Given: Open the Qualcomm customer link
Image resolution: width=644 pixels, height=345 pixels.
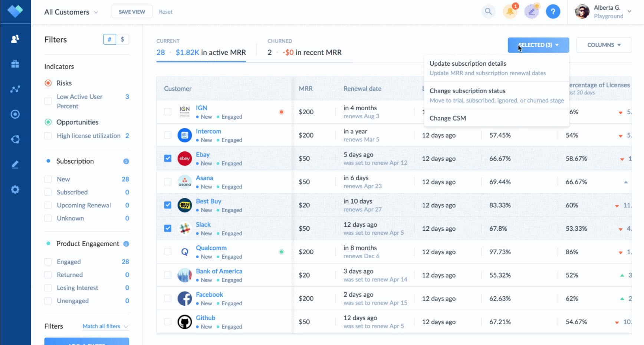Looking at the screenshot, I should click(211, 248).
